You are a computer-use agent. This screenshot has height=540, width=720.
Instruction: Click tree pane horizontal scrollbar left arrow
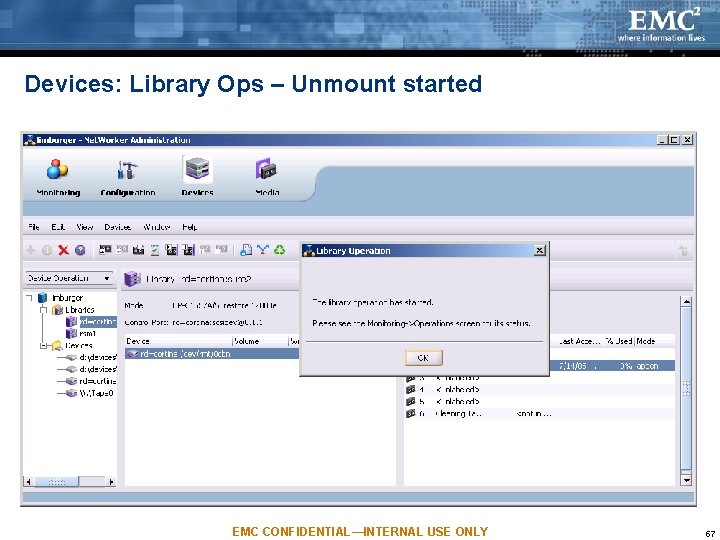(x=29, y=482)
